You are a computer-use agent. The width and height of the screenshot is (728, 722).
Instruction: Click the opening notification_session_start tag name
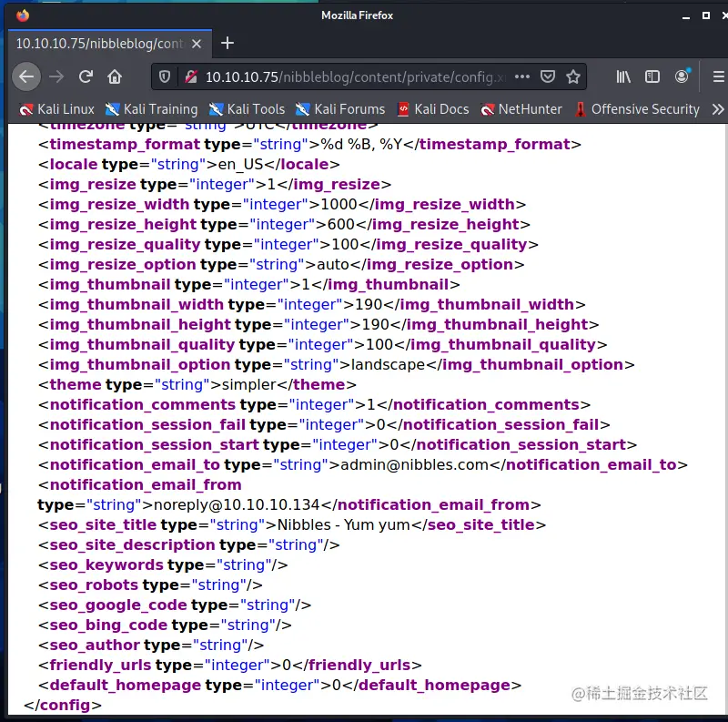click(x=154, y=445)
